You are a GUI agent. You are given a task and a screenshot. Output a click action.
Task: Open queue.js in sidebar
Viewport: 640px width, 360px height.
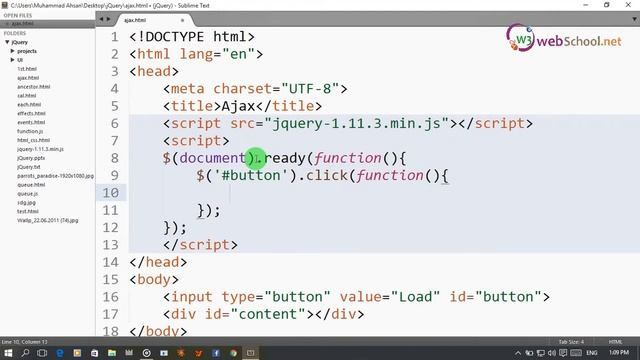pyautogui.click(x=27, y=194)
